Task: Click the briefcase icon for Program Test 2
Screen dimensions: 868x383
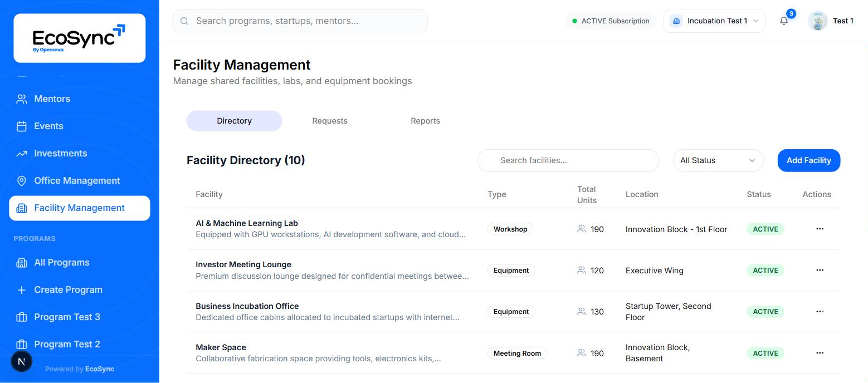Action: click(22, 345)
